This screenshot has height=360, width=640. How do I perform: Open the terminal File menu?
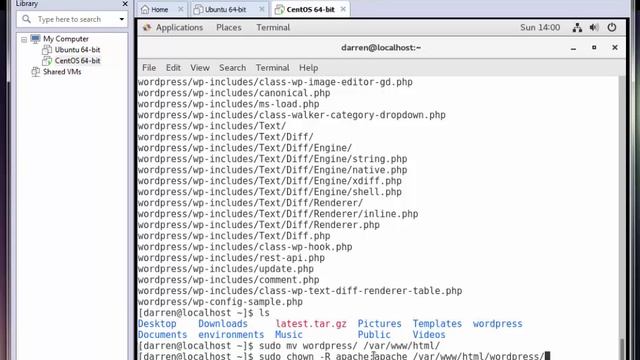(x=149, y=68)
